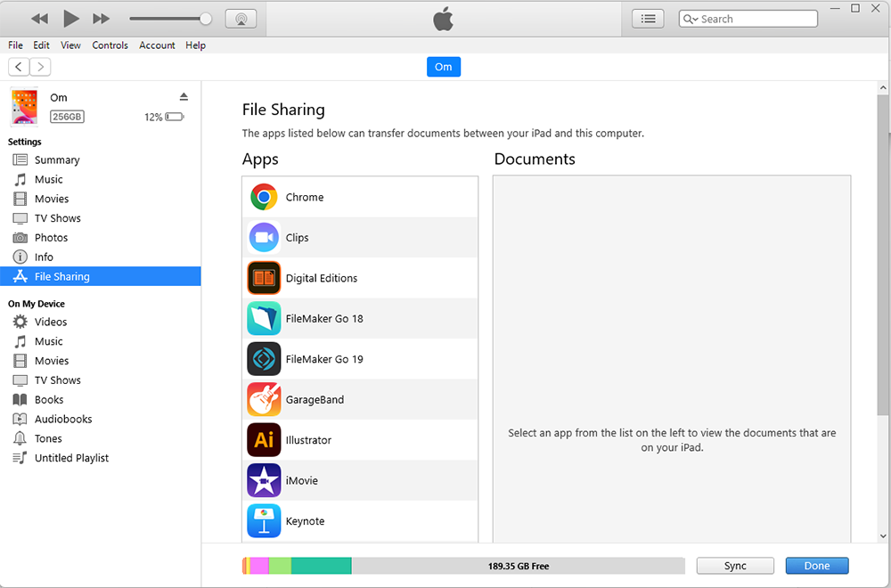This screenshot has width=891, height=588.
Task: Open Audiobooks on device
Action: coord(63,419)
